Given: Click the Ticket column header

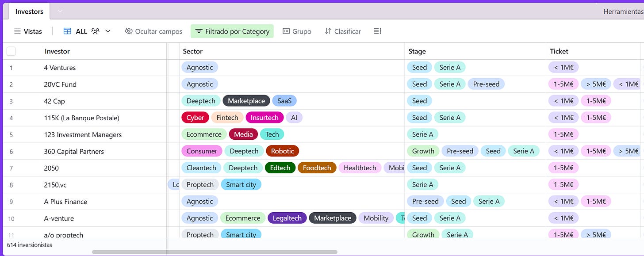Looking at the screenshot, I should coord(559,51).
